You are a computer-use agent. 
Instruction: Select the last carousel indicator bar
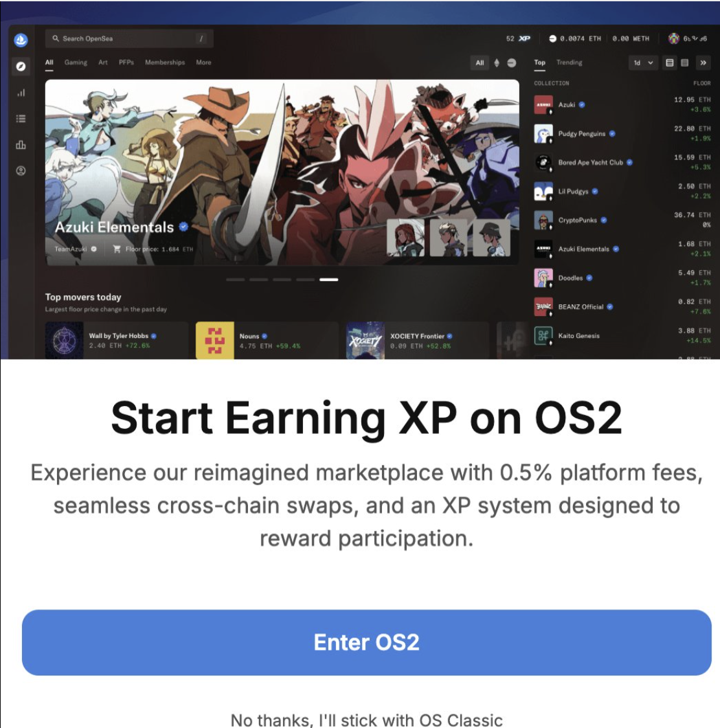pos(329,280)
